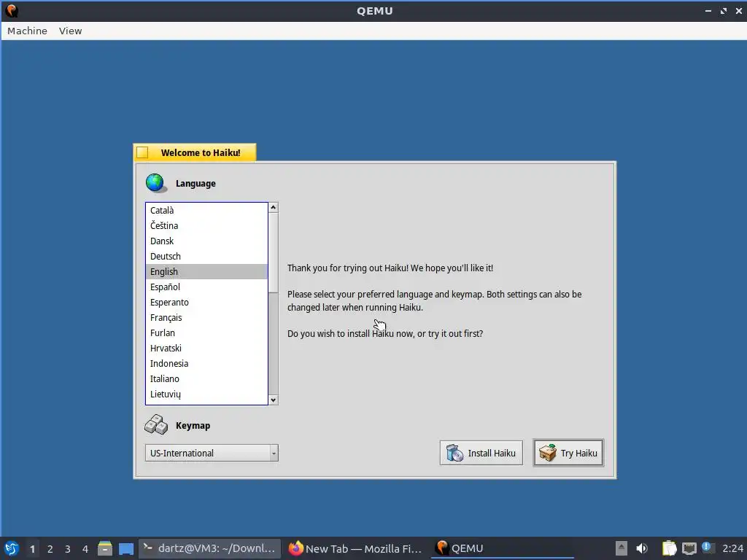Click the Welcome to Haiku title tab
Image resolution: width=747 pixels, height=560 pixels.
[200, 153]
